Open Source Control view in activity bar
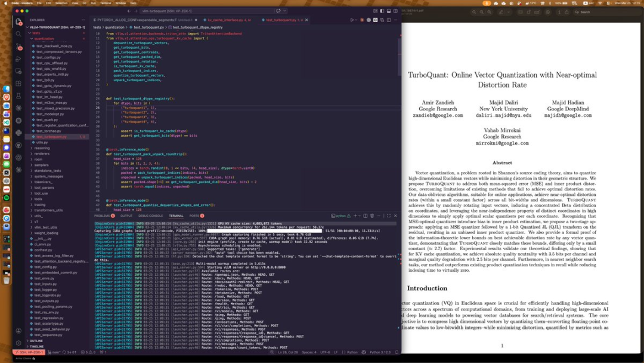 click(x=18, y=47)
